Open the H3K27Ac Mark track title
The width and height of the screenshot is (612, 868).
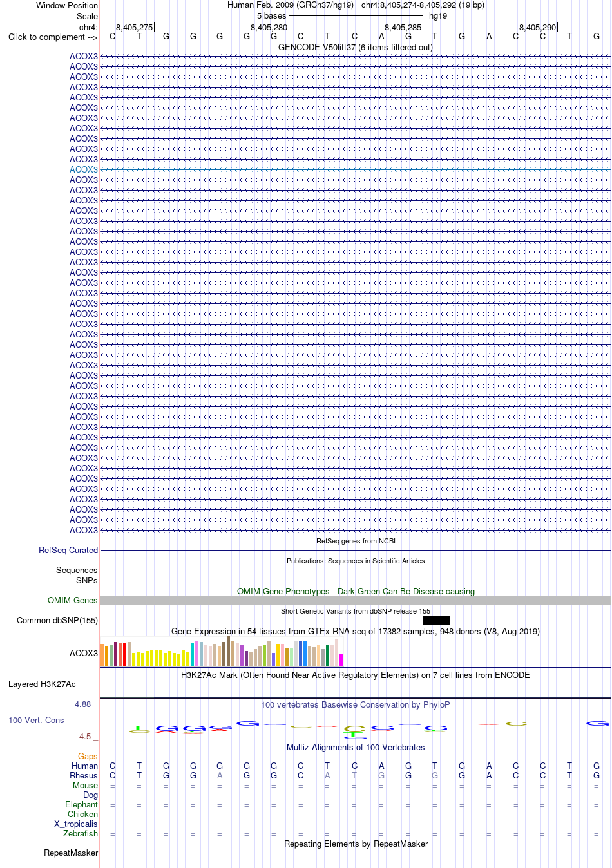(x=356, y=675)
